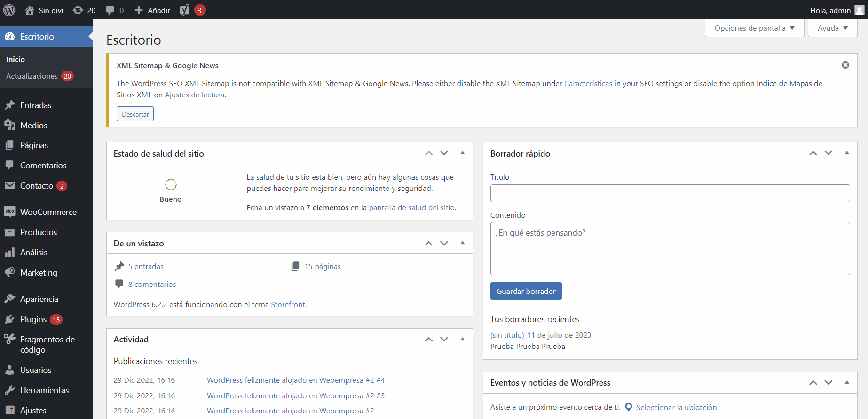Dismiss the XML Sitemap notice with X icon
Screen dimensions: 868x419
(845, 65)
